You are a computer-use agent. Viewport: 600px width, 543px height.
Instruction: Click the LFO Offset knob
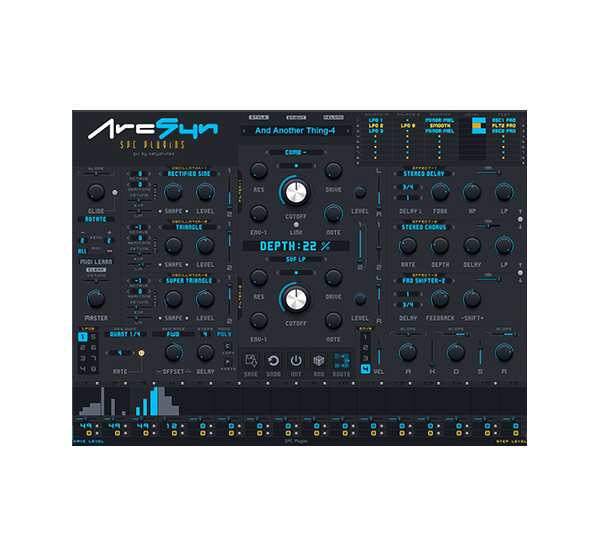(x=173, y=352)
